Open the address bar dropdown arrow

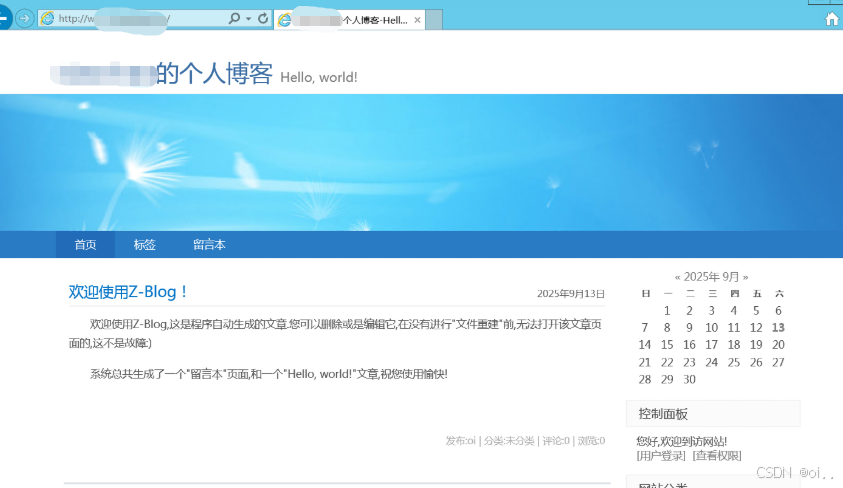[248, 19]
